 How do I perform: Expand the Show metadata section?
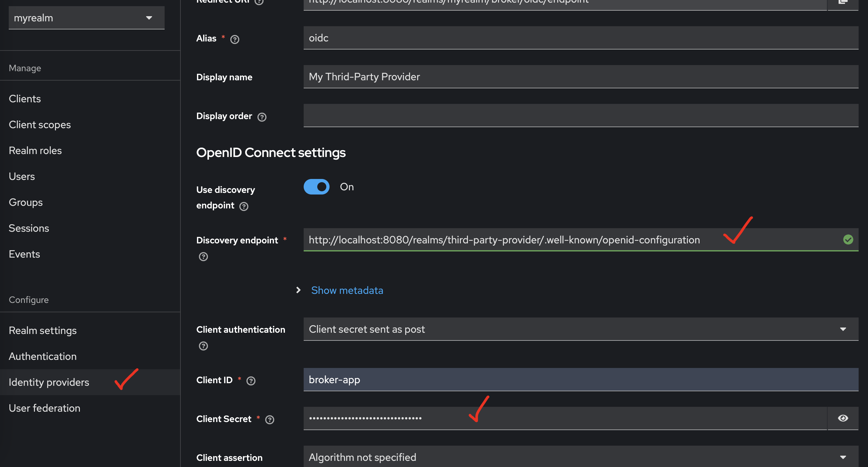(x=347, y=290)
